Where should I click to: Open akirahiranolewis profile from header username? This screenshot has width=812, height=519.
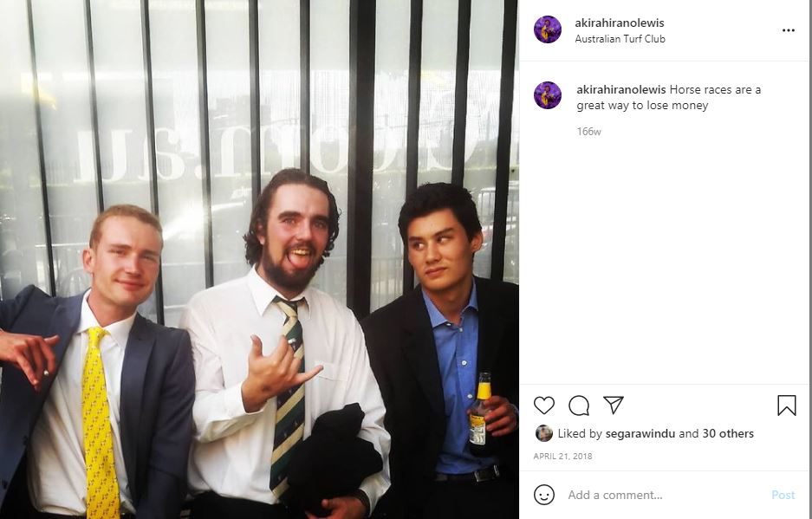(620, 23)
